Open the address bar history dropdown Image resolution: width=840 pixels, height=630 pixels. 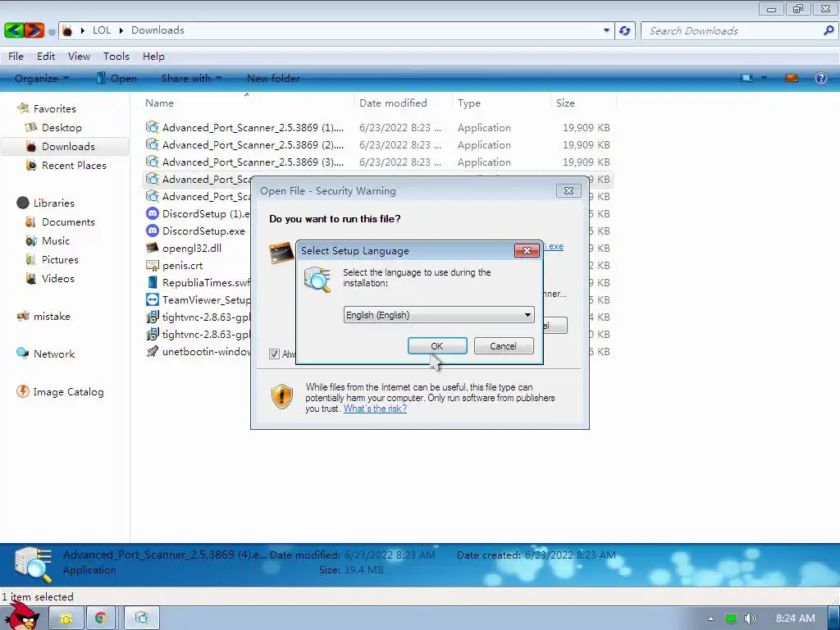[x=606, y=30]
